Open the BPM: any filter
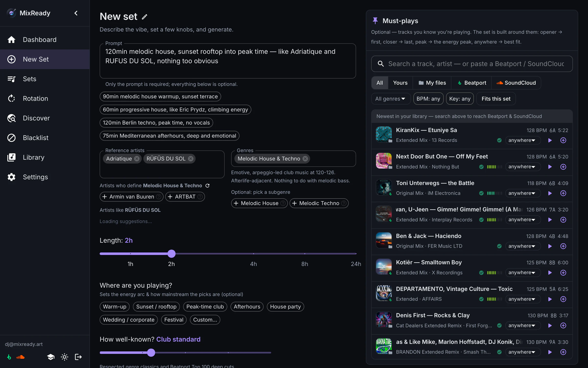 [428, 99]
